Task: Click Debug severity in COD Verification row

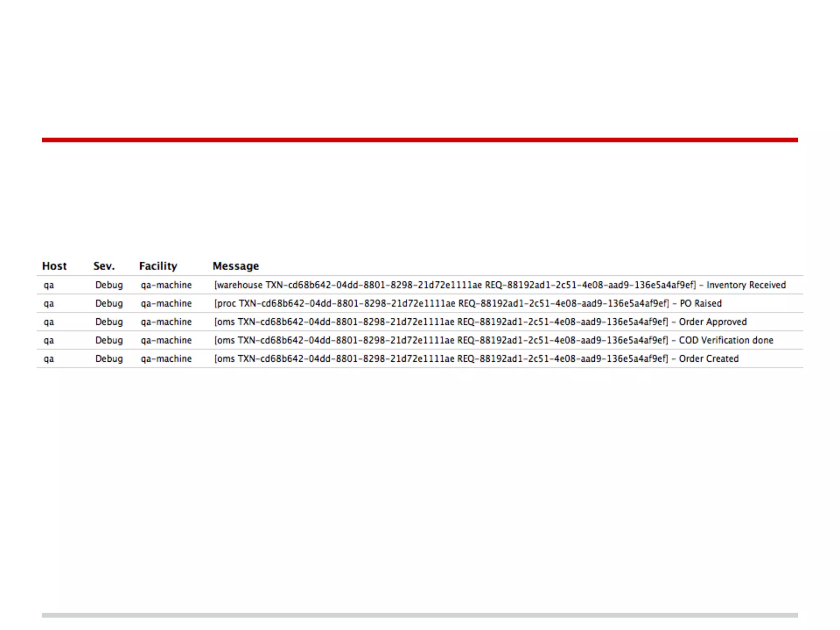Action: pyautogui.click(x=109, y=341)
